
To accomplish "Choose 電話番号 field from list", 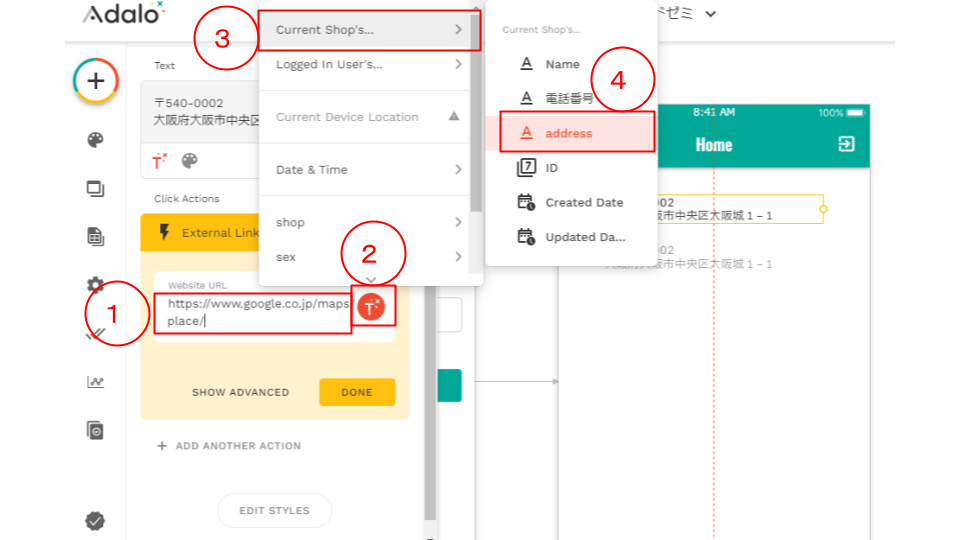I will point(571,98).
